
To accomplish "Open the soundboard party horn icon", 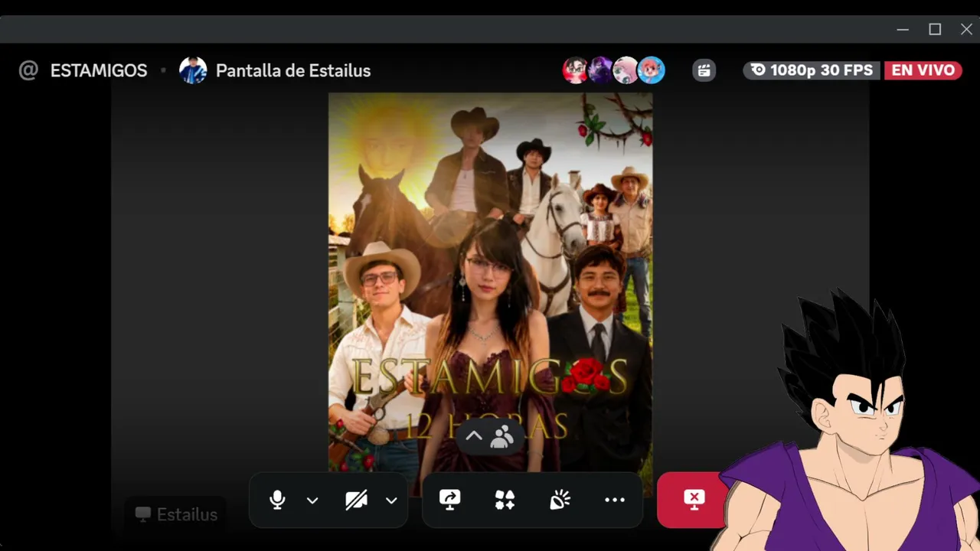I will click(x=560, y=500).
